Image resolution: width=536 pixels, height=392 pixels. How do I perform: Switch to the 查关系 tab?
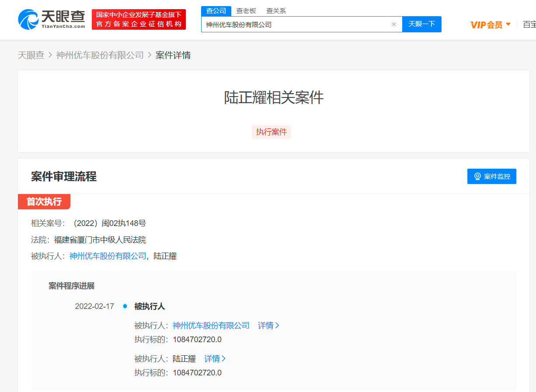(x=276, y=11)
